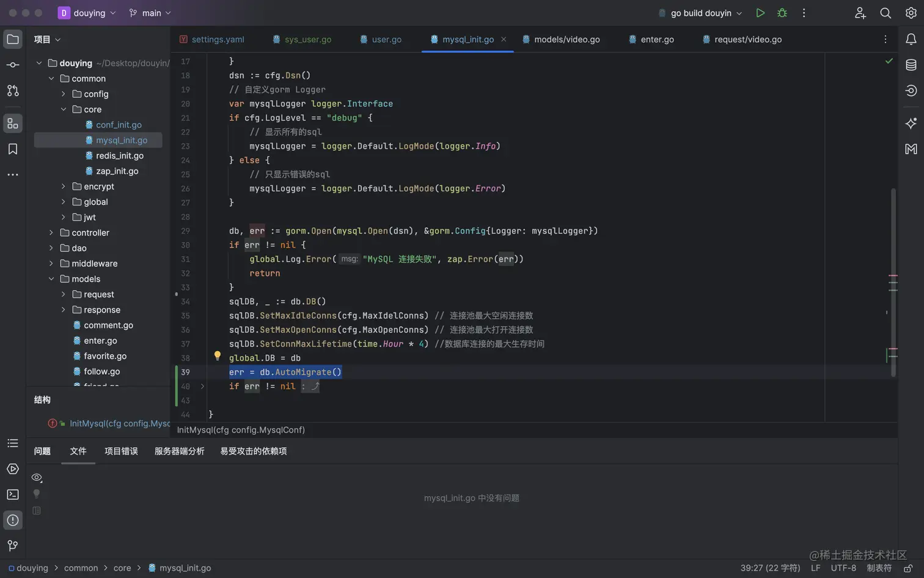Screen dimensions: 924x578
Task: Run the go build douyin configuration
Action: pos(760,13)
